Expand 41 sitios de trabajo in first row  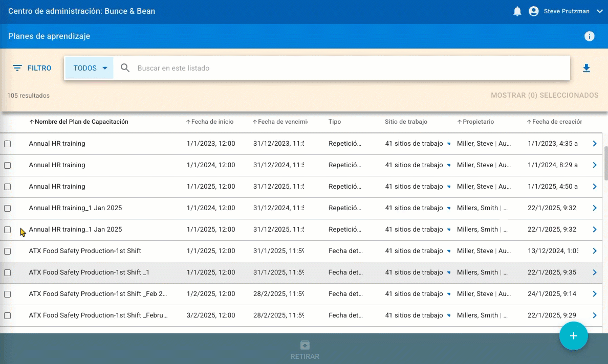point(449,144)
